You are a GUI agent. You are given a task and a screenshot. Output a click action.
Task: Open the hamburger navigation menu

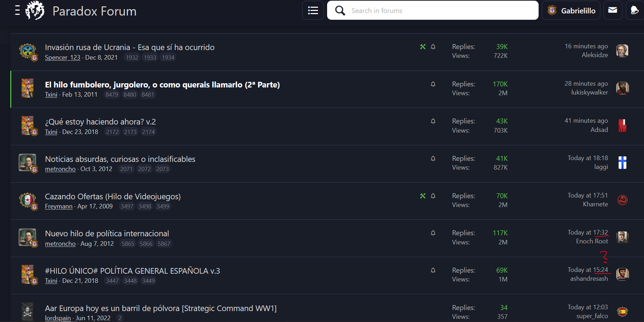click(17, 11)
